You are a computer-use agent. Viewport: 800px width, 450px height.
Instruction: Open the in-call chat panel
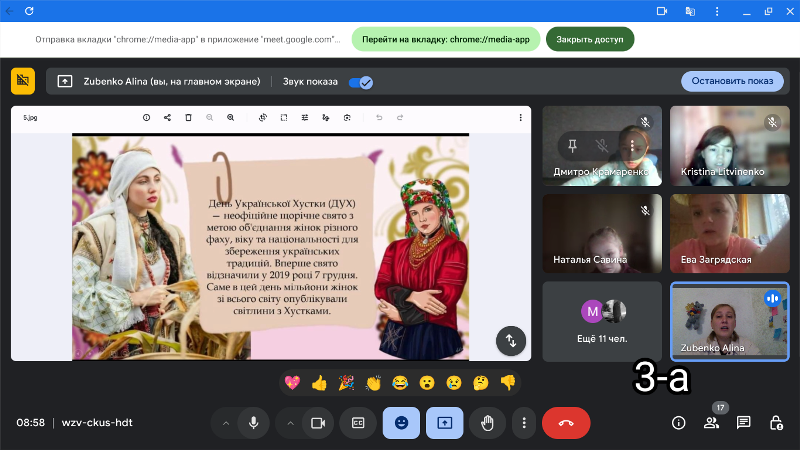(743, 423)
